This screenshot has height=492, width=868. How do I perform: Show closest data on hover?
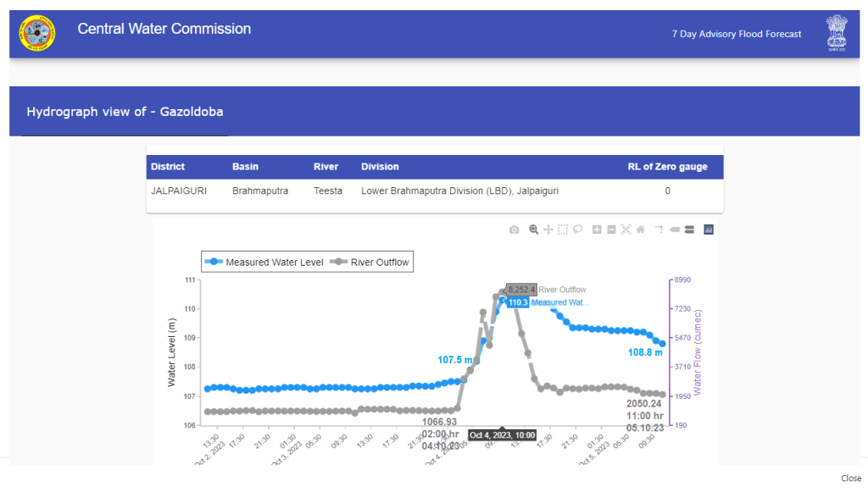(x=676, y=229)
